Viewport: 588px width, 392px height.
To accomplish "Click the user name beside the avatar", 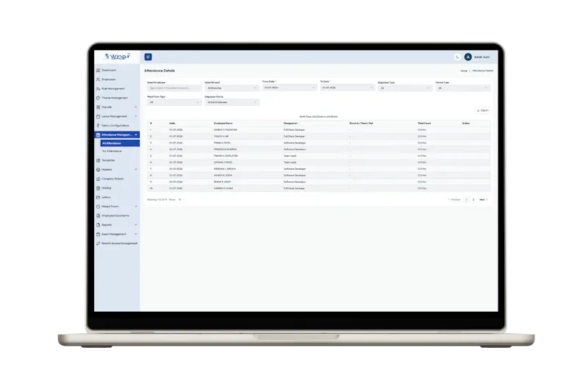I will pos(482,57).
